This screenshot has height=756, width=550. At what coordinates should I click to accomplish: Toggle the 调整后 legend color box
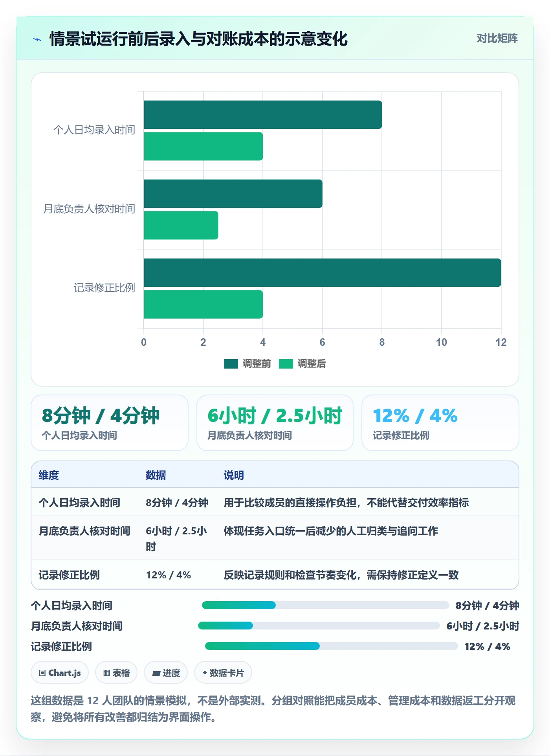click(x=286, y=364)
